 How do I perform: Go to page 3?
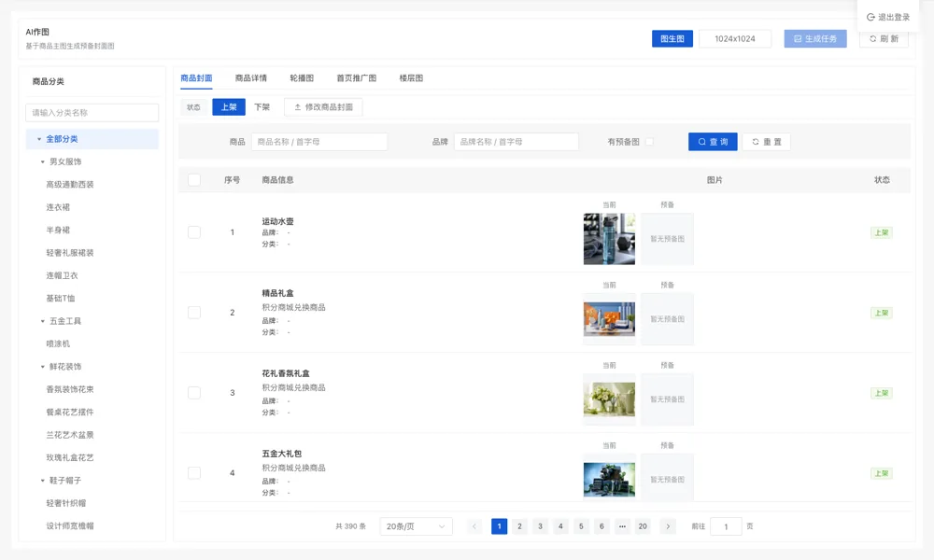tap(540, 526)
